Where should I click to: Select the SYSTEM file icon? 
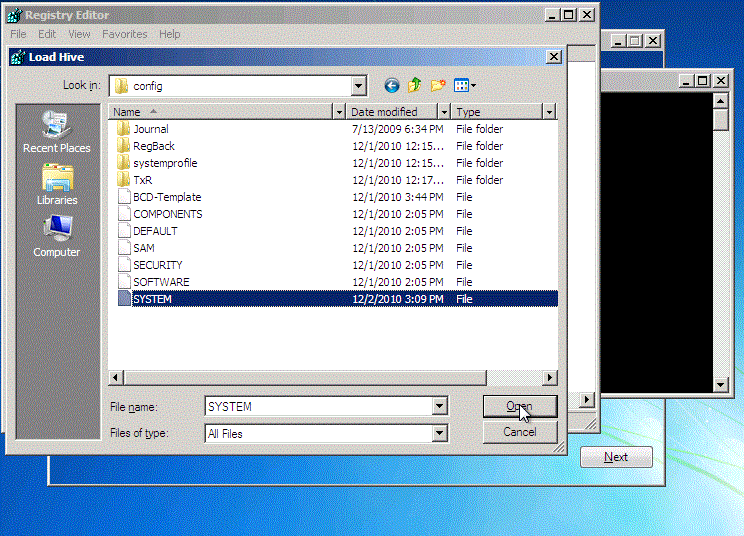tap(124, 299)
